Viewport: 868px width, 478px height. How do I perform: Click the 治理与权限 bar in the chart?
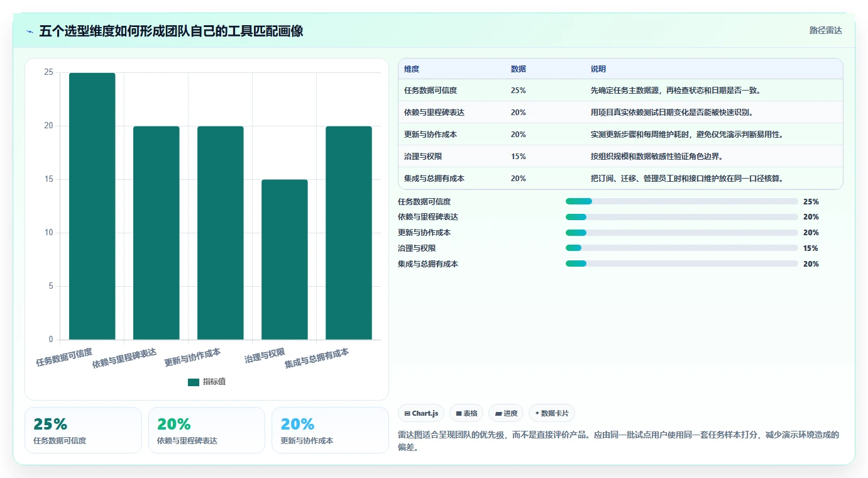285,260
